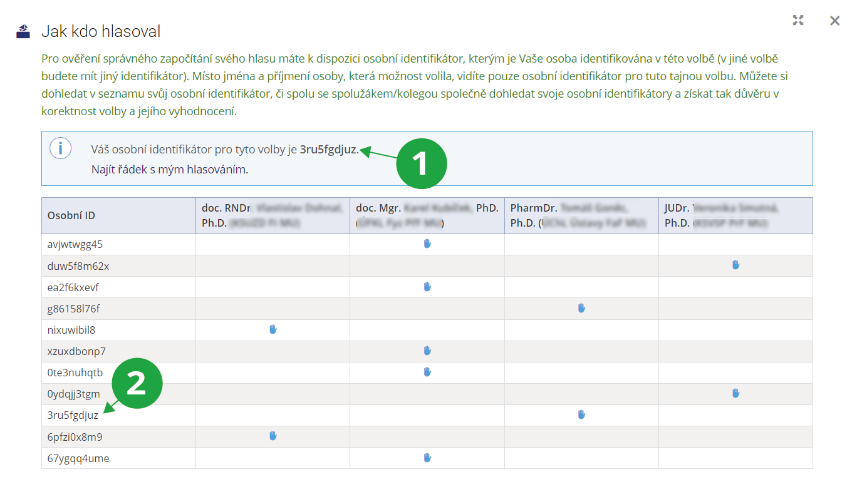Screen dimensions: 852x504
Task: Click the hand vote icon in row ea2f6kxevf
Action: click(x=427, y=286)
